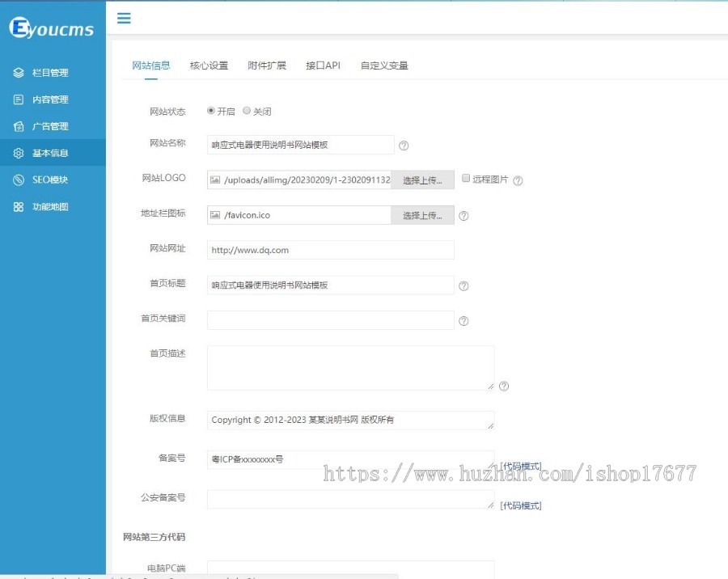Click the 网站第三方代码 section heading
Image resolution: width=728 pixels, height=579 pixels.
154,537
